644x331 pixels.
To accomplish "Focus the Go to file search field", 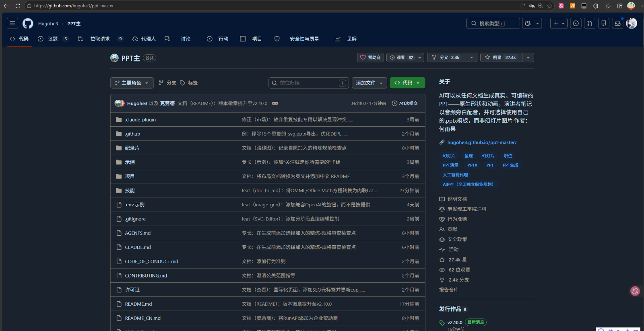I will [309, 83].
